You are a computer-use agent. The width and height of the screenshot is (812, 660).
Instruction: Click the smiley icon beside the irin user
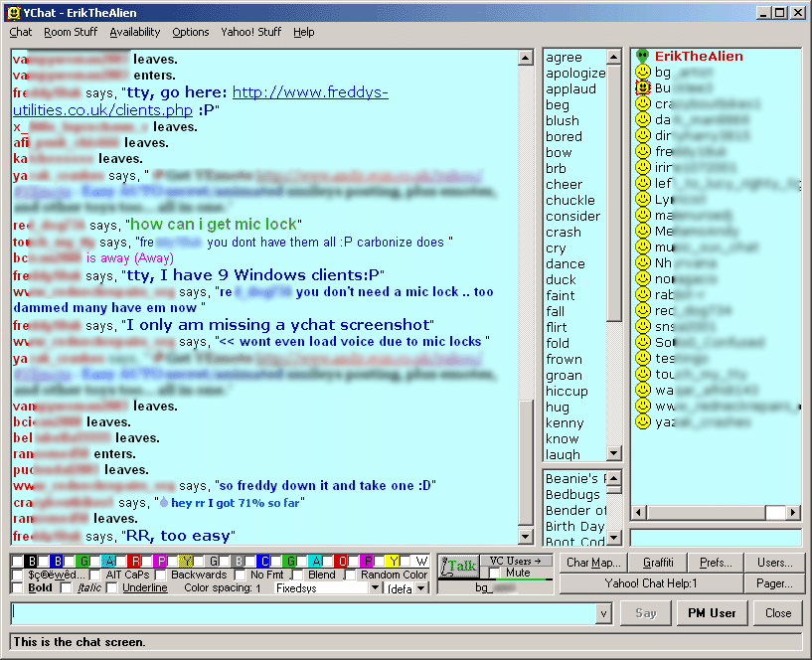pyautogui.click(x=643, y=168)
